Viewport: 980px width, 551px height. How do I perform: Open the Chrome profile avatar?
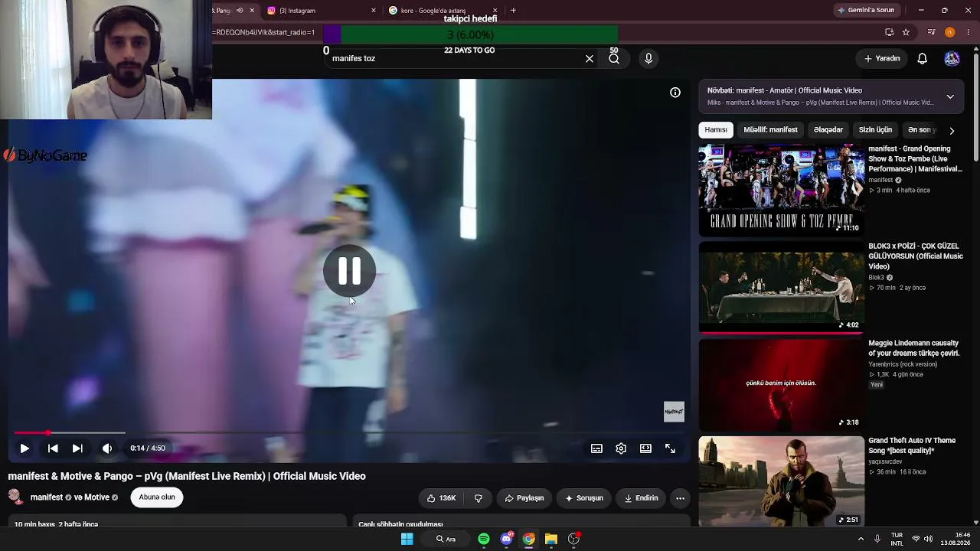point(949,32)
